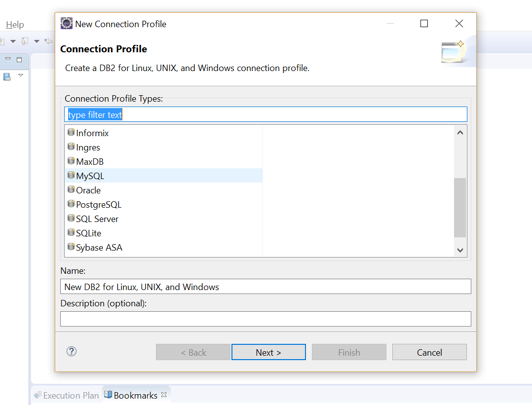The width and height of the screenshot is (532, 405).
Task: Click the SQLite database icon
Action: pyautogui.click(x=71, y=232)
